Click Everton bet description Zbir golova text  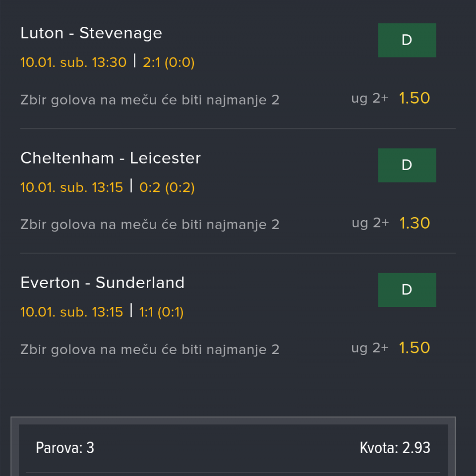150,350
